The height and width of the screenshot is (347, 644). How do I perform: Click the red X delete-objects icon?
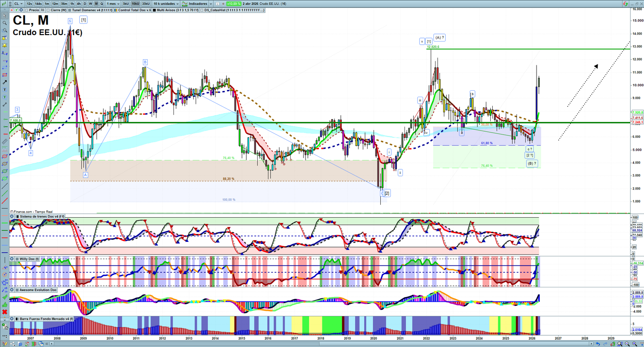(4, 312)
